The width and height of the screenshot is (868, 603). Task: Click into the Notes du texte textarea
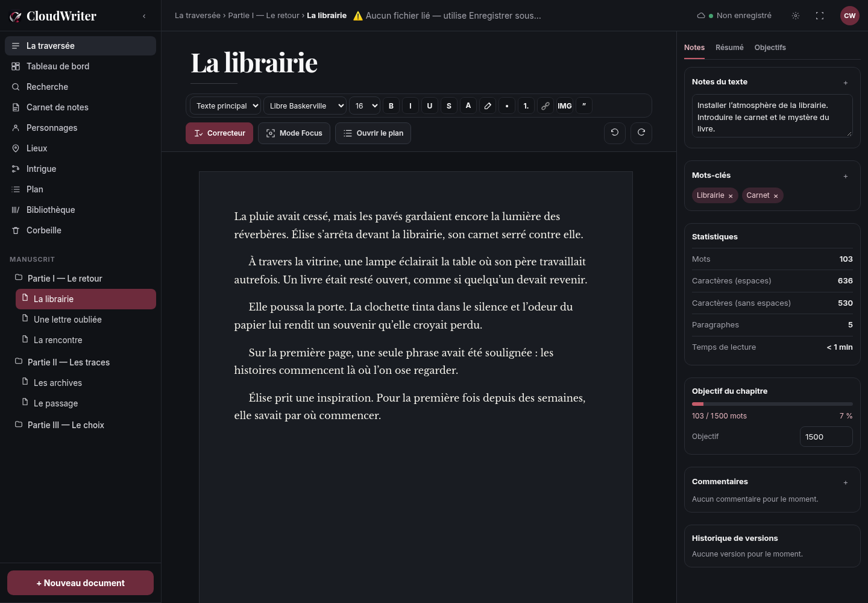point(772,116)
